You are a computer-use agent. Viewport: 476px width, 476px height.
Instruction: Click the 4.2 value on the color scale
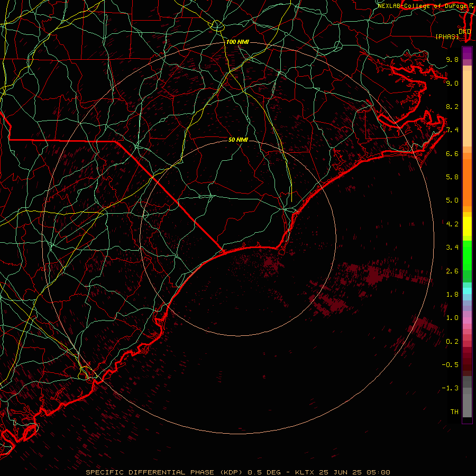click(x=452, y=224)
